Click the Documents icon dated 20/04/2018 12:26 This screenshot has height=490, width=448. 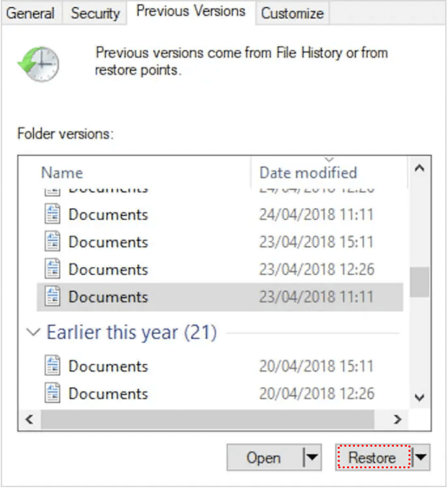[53, 393]
